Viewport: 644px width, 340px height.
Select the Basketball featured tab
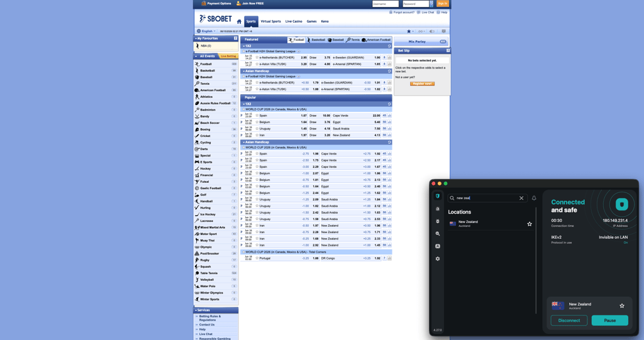[x=316, y=40]
